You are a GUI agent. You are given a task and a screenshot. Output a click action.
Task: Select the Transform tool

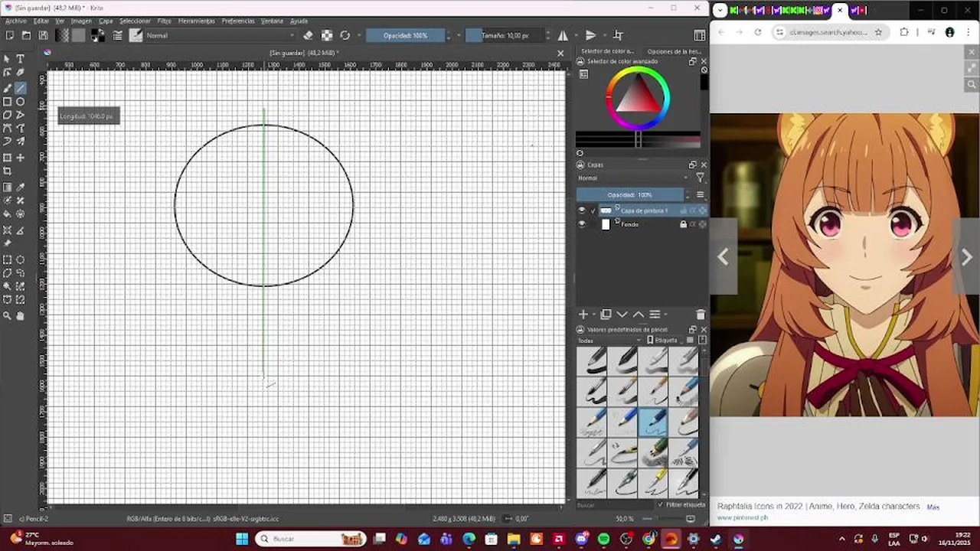8,158
